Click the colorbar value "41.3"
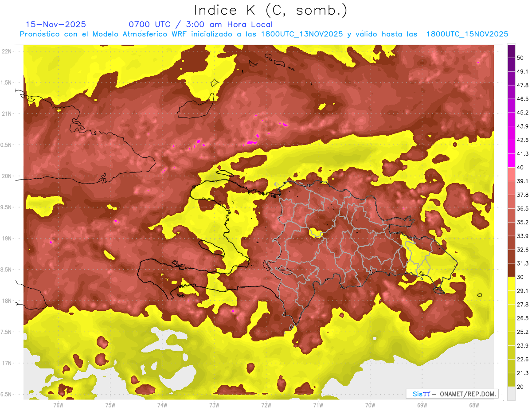The height and width of the screenshot is (411, 532). click(523, 154)
